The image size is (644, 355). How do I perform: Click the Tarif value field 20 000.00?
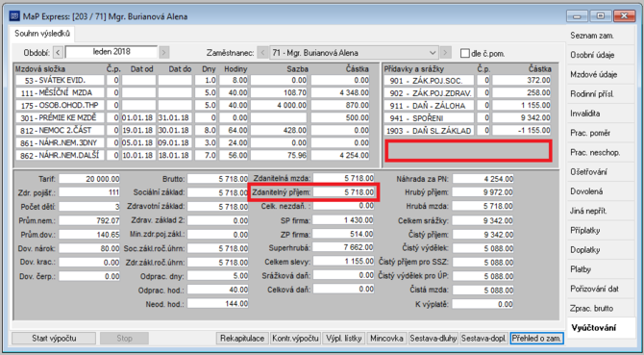pos(89,179)
